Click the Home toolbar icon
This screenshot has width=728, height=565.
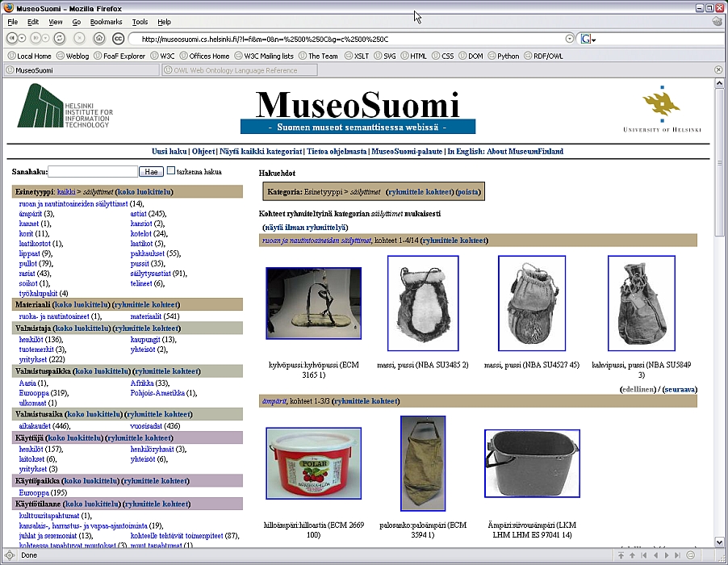click(x=99, y=38)
